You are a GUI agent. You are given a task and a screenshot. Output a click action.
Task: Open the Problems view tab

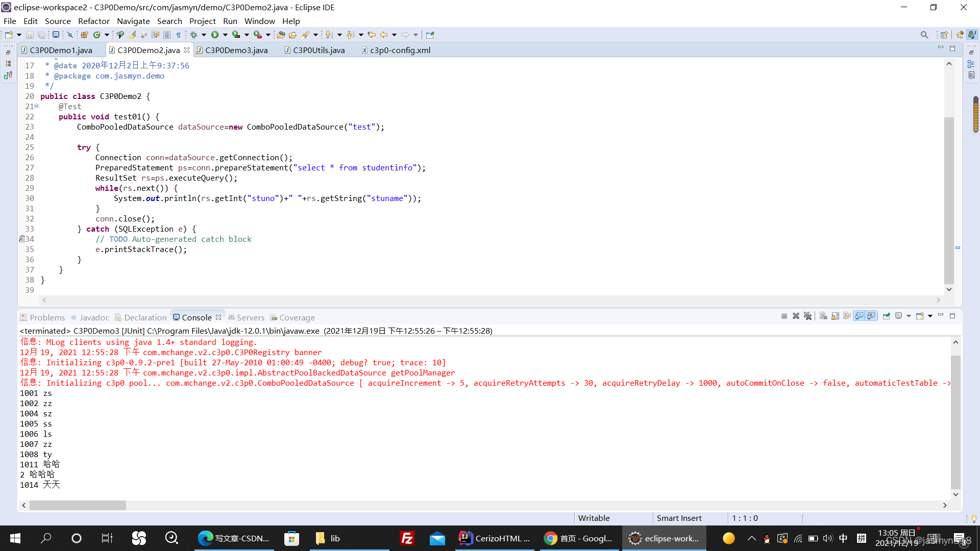coord(43,317)
